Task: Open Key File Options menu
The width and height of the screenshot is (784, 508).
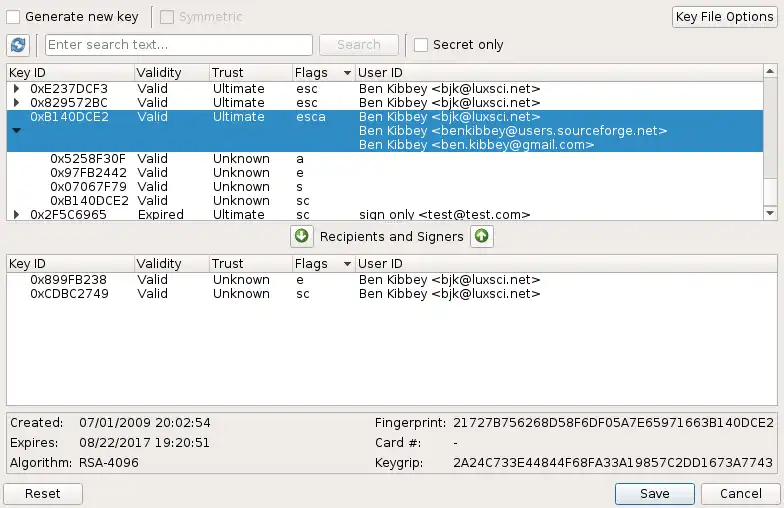Action: (724, 17)
